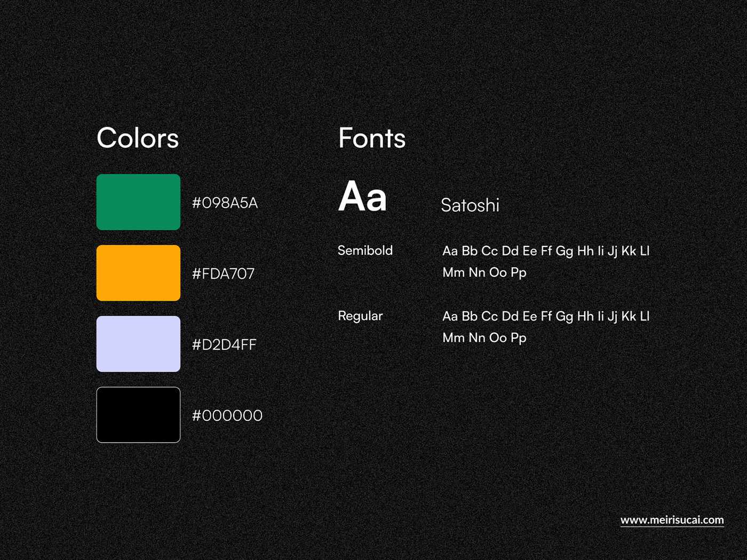Image resolution: width=747 pixels, height=560 pixels.
Task: Pick the lavender #D2D4FF color swatch
Action: pos(138,344)
